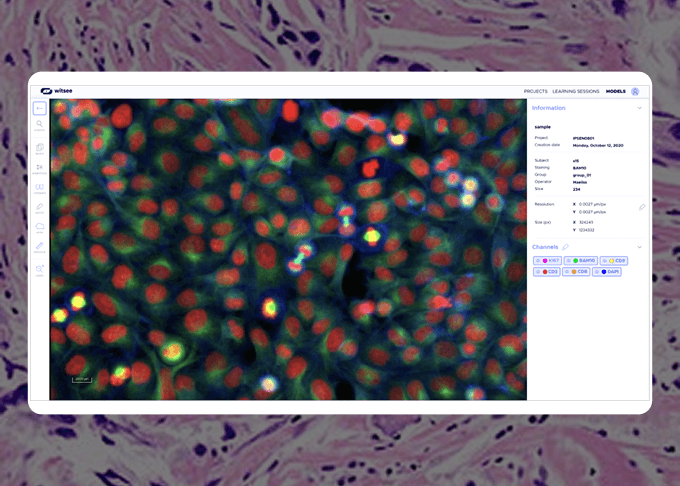Open the explore magnifier tool

(x=39, y=125)
